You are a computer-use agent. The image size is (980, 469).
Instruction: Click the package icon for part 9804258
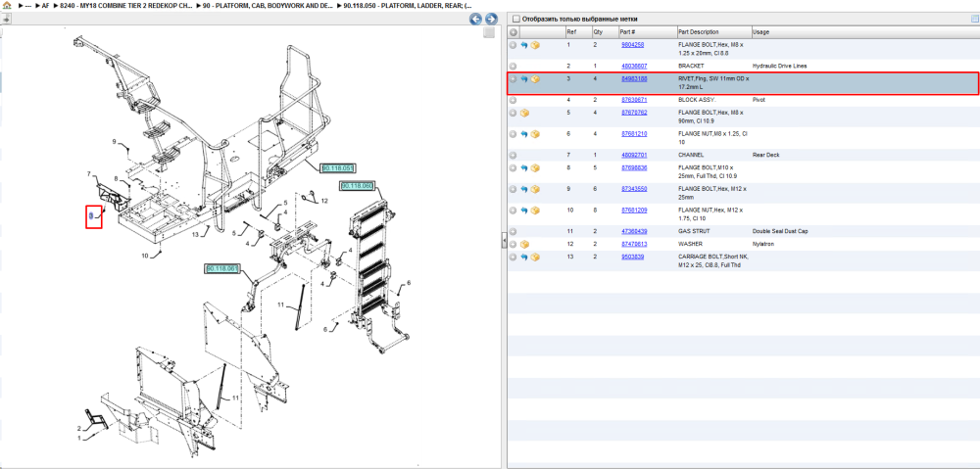click(535, 45)
